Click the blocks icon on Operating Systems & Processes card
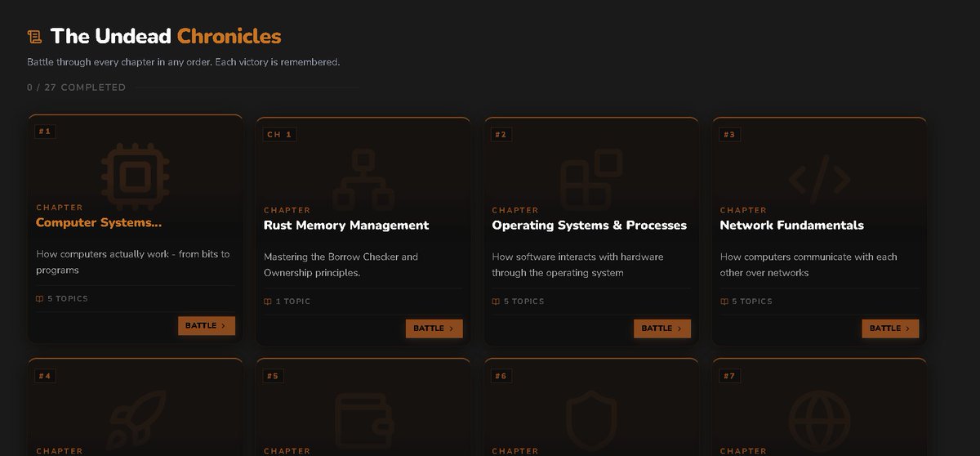 (591, 181)
